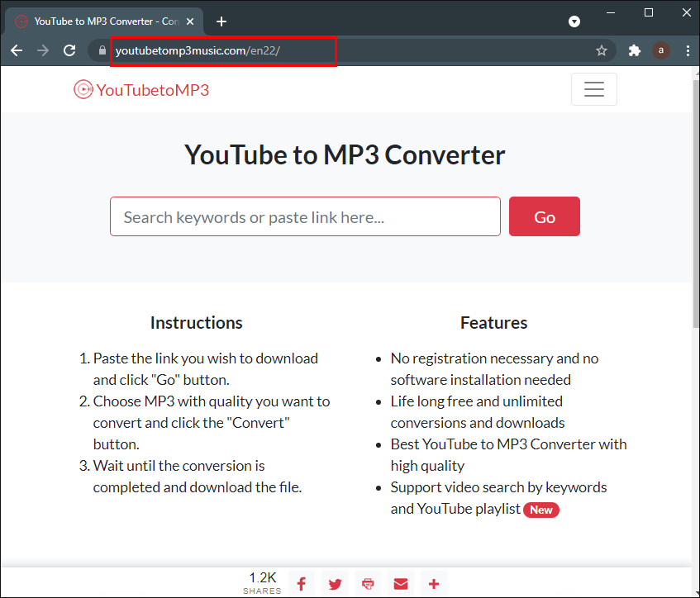
Task: Bookmark this page with the star icon
Action: [x=602, y=50]
